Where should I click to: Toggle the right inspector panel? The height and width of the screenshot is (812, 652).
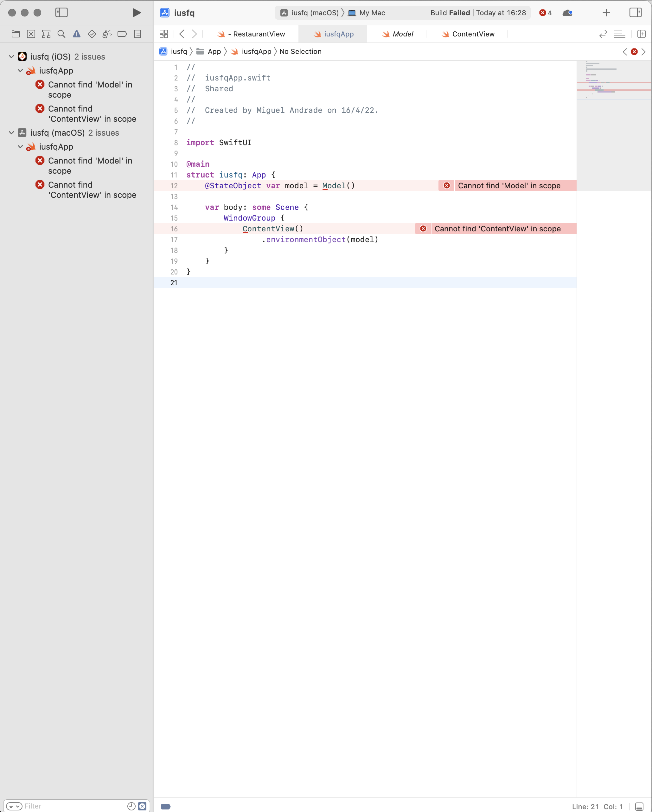pyautogui.click(x=636, y=13)
